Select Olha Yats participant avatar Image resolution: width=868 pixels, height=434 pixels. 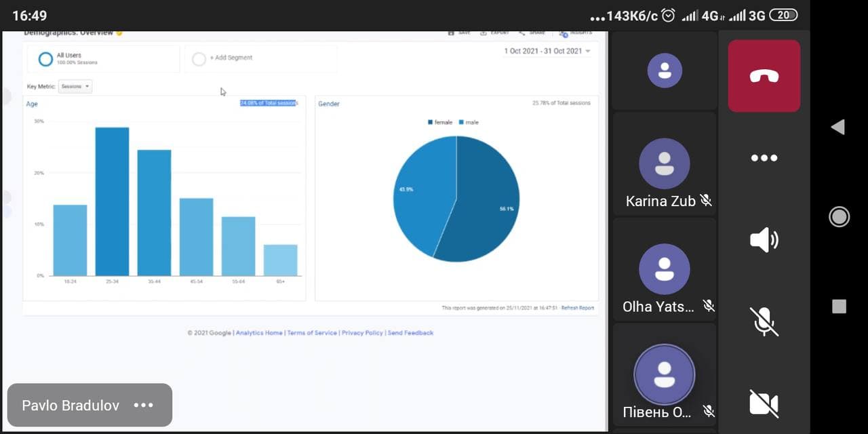(664, 269)
